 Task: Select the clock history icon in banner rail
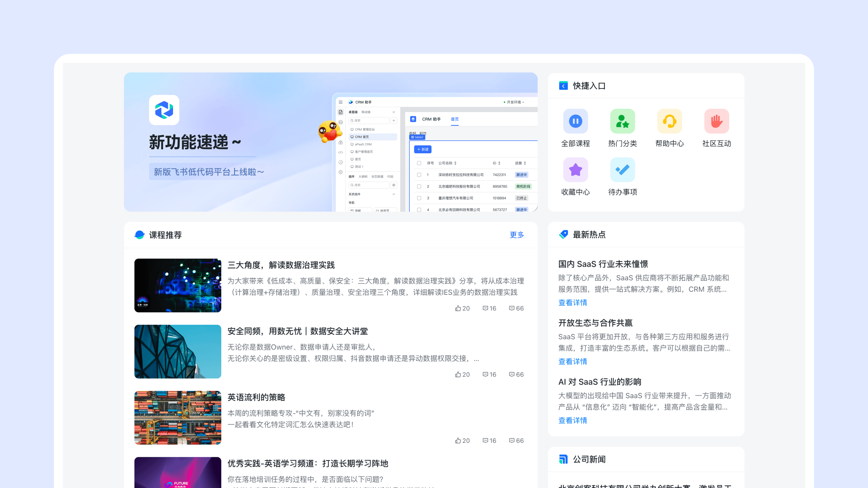pos(341,162)
